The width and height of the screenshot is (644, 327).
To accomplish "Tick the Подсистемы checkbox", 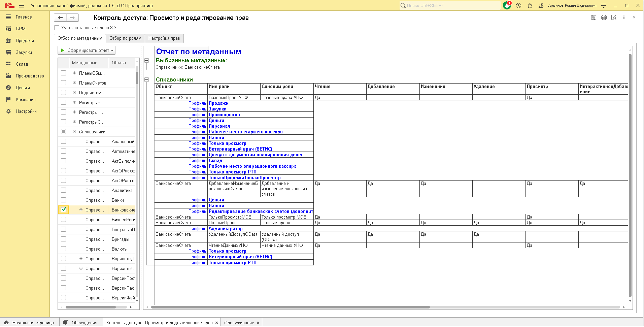I will [x=63, y=93].
